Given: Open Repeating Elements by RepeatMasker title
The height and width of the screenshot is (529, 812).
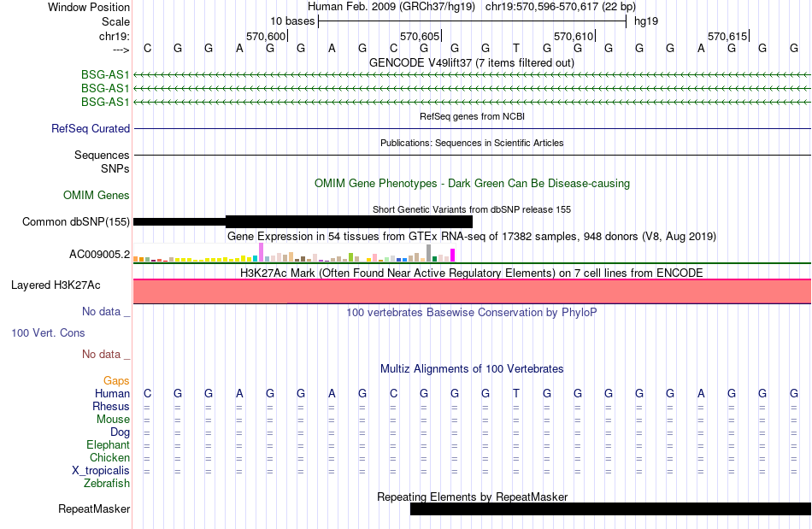Looking at the screenshot, I should tap(472, 497).
